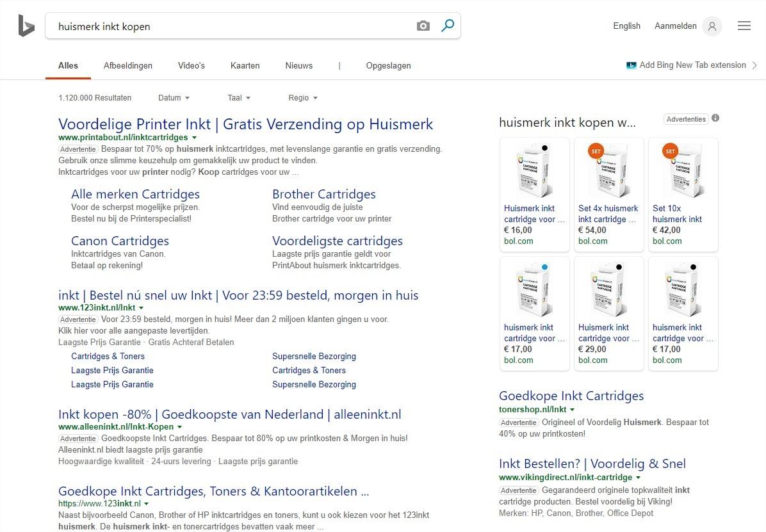Click the ads info icon

pos(715,118)
